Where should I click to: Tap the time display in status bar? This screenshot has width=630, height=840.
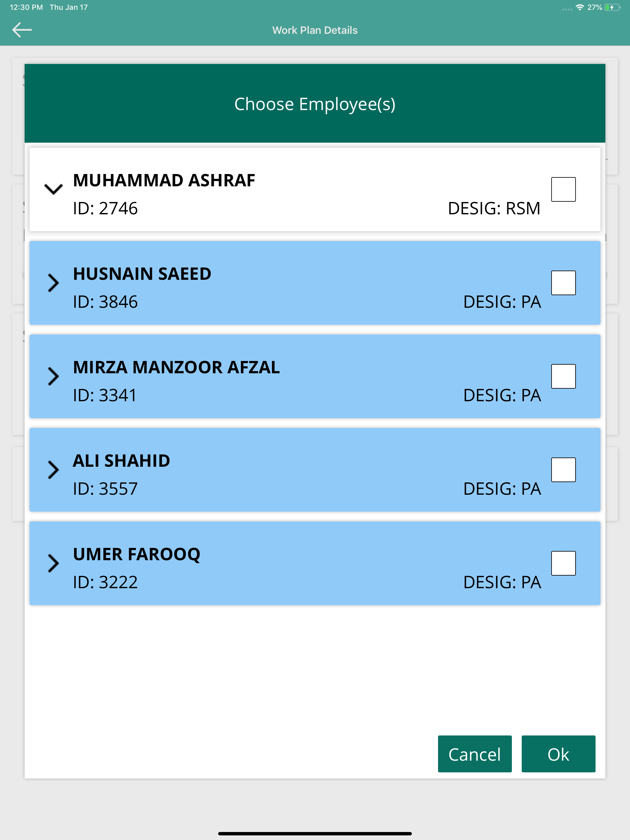26,7
